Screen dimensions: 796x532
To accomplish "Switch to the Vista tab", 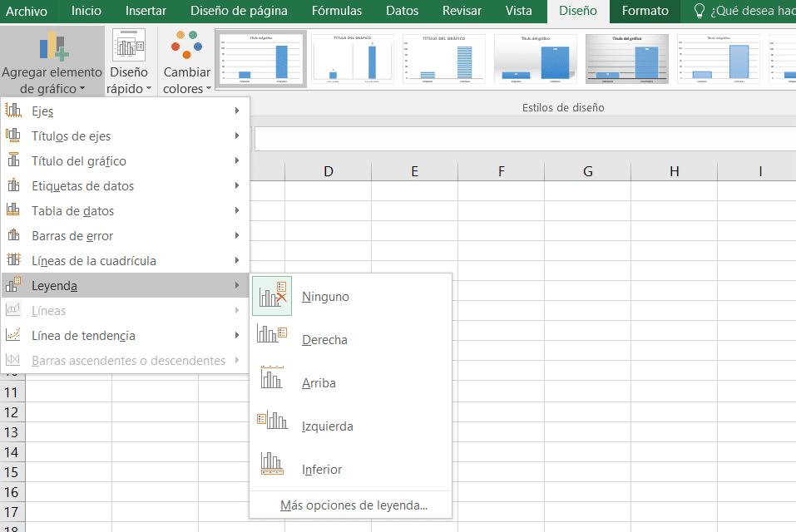I will coord(518,11).
